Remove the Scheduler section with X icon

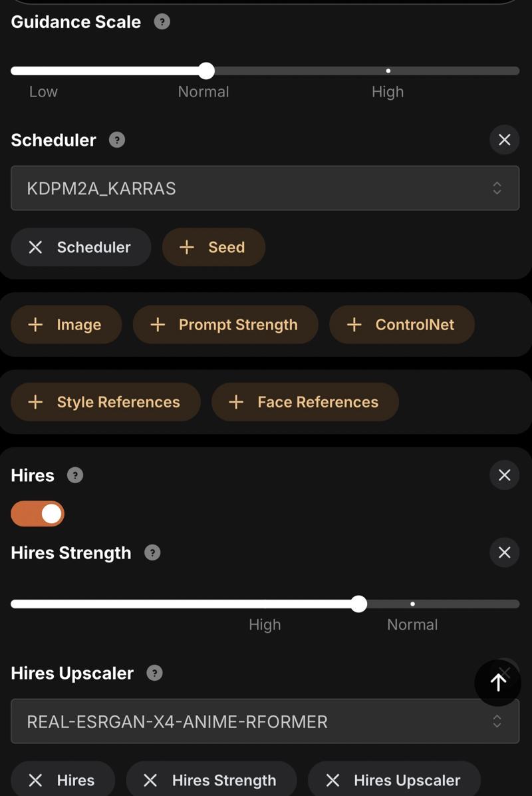[504, 140]
